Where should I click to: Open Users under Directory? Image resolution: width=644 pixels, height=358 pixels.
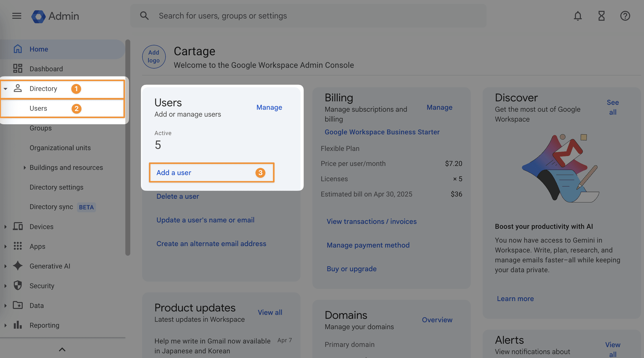pos(62,108)
